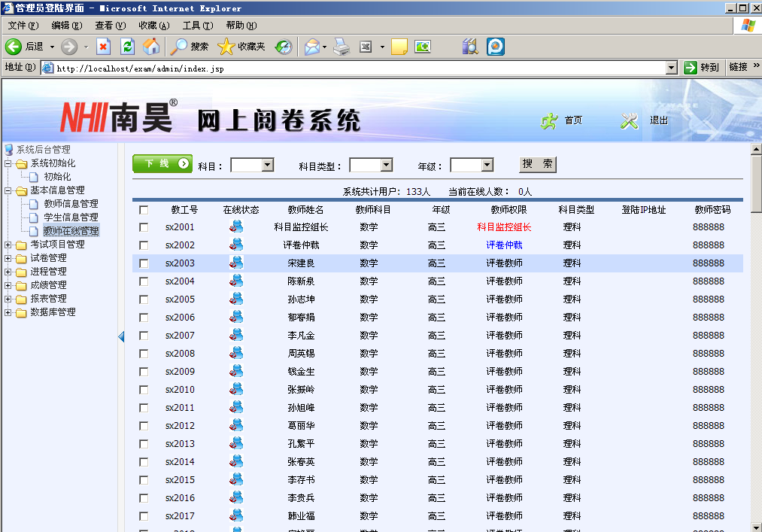Click the Edit toolbar icon beside the printer
The height and width of the screenshot is (532, 762).
point(366,47)
